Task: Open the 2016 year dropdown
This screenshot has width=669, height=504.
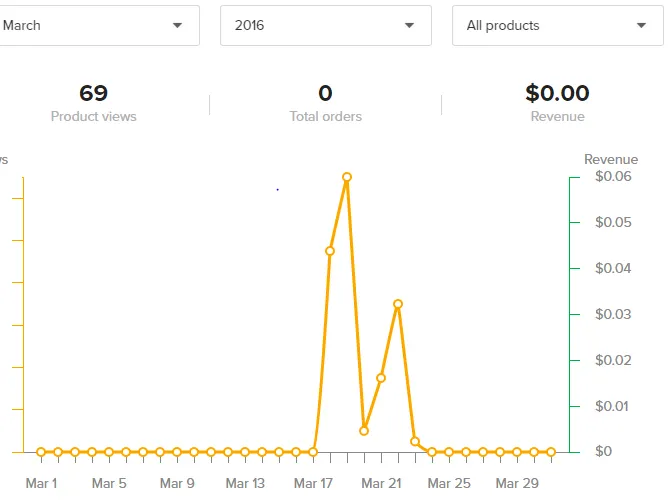Action: tap(325, 25)
